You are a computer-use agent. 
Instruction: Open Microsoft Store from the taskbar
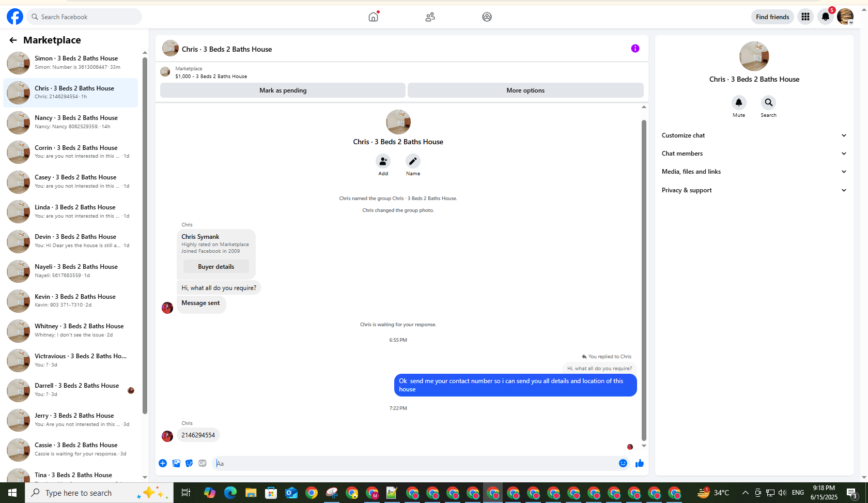[x=271, y=493]
